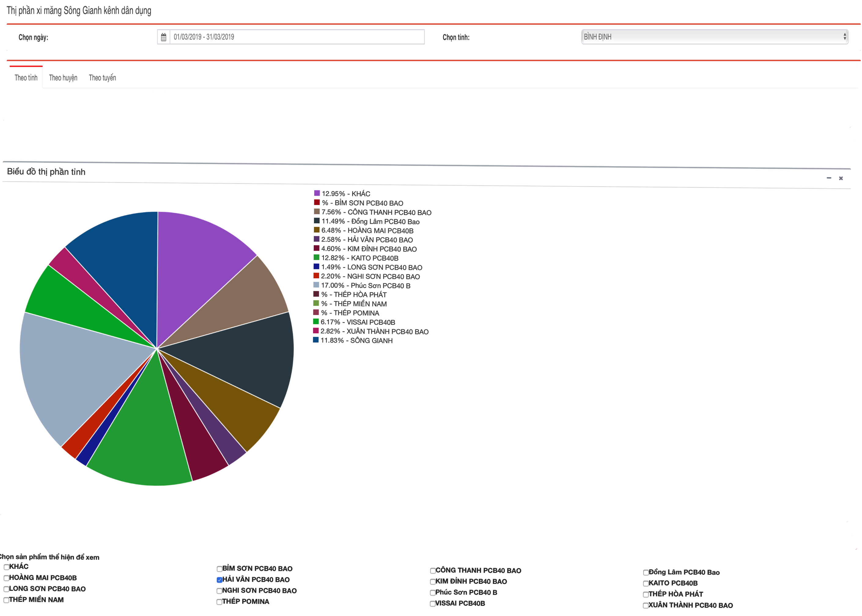862x616 pixels.
Task: Click the purple KHÁC legend swatch
Action: [x=317, y=193]
